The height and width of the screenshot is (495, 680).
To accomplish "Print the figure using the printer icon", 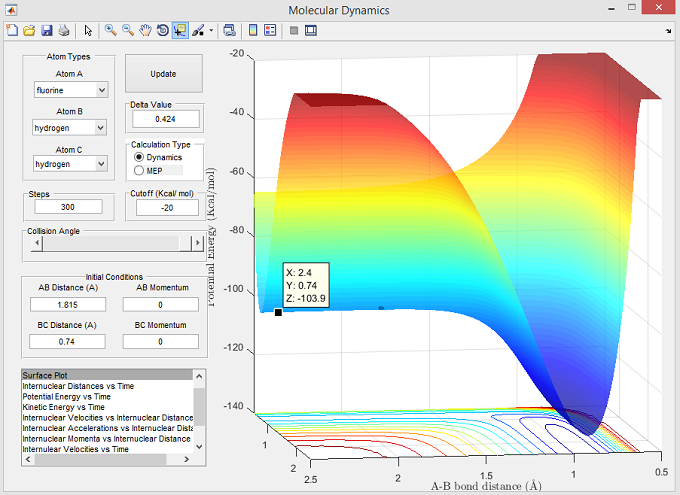I will (64, 30).
